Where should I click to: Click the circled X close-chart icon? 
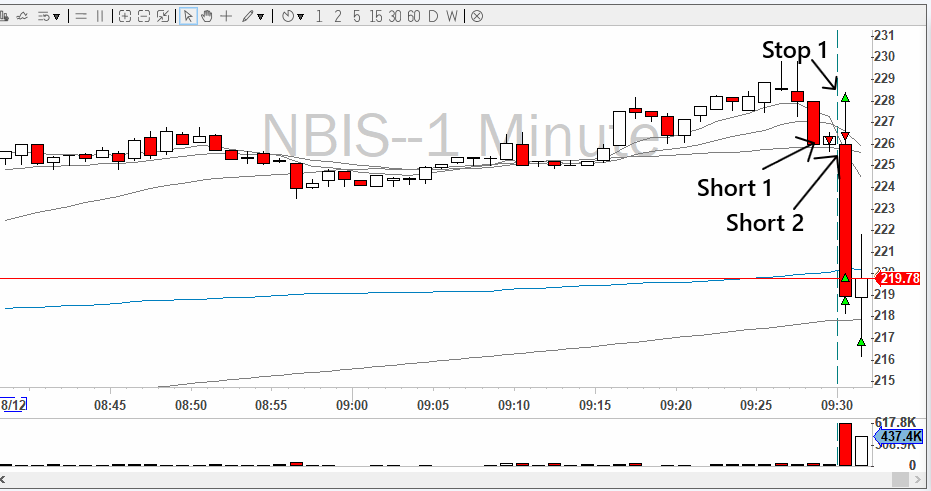click(x=477, y=17)
